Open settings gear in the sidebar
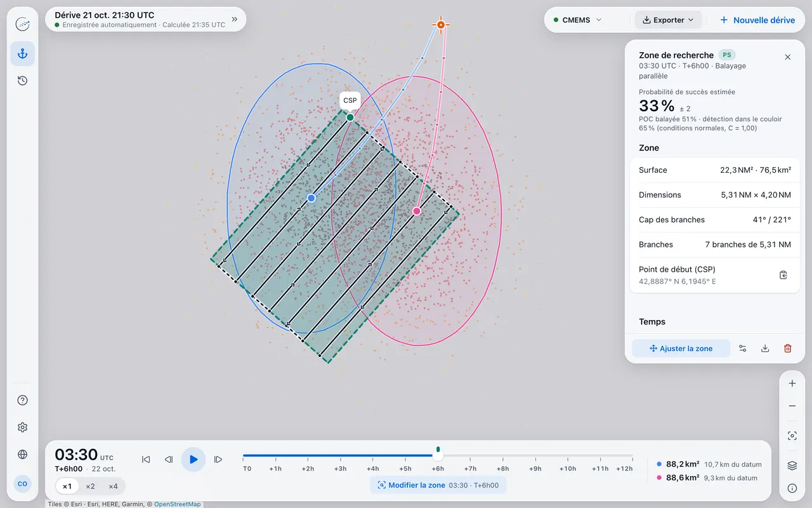Screen dimensions: 812x508 click(23, 427)
